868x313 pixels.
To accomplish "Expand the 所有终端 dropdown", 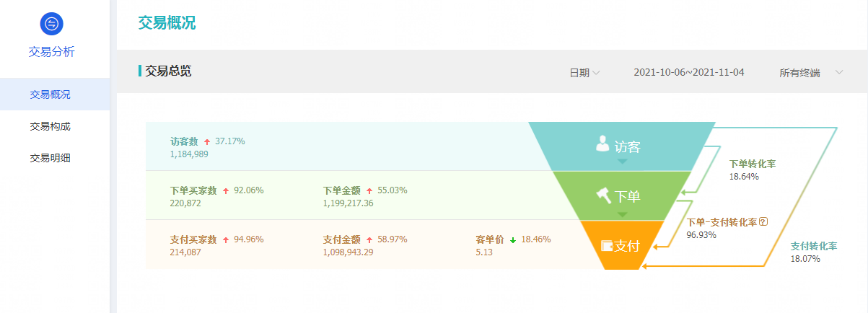I will 811,73.
